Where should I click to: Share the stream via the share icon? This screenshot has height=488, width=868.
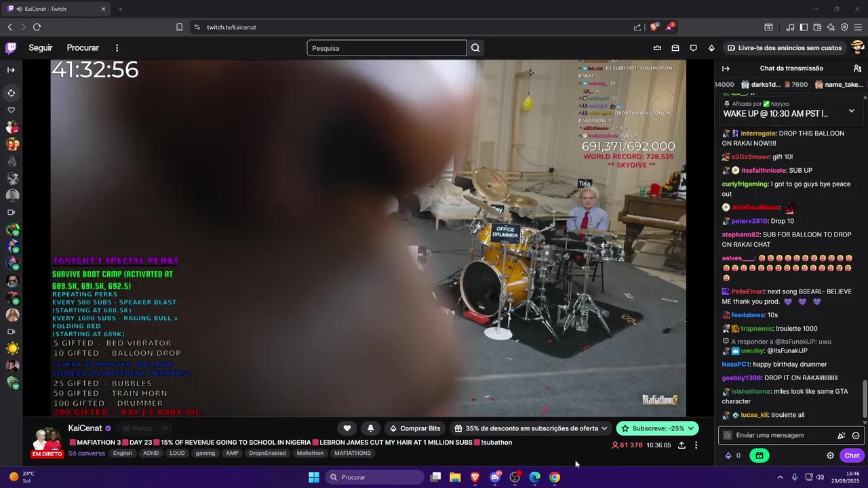(x=682, y=445)
